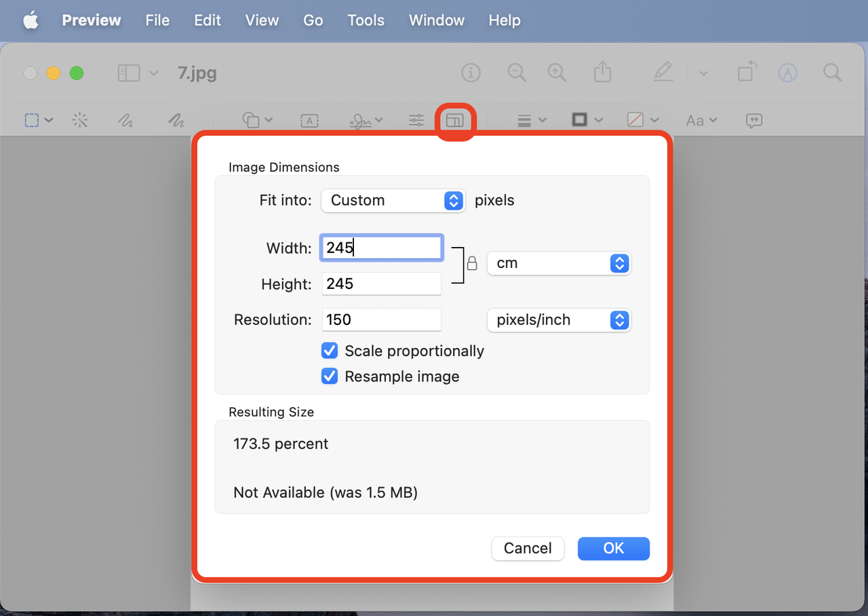The image size is (868, 616).
Task: Uncheck Scale proportionally checkbox
Action: click(x=330, y=351)
